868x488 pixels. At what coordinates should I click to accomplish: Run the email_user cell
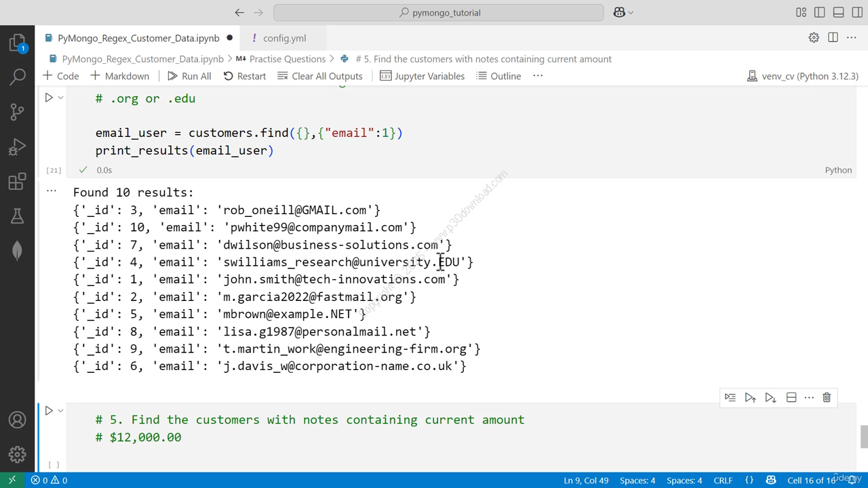click(49, 98)
